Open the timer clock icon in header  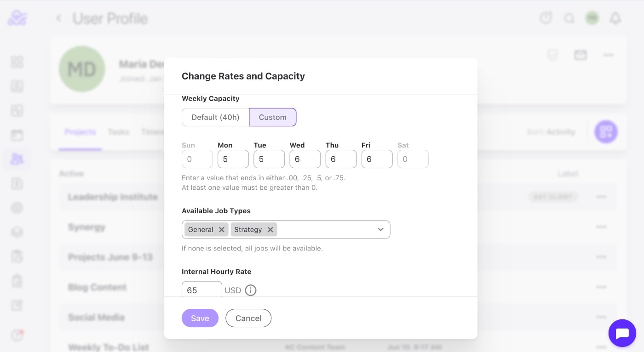coord(546,18)
